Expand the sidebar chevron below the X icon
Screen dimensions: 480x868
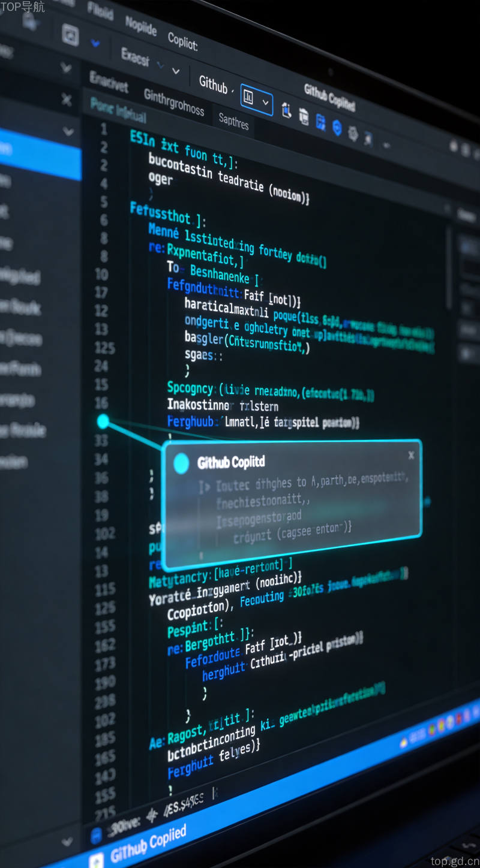pos(68,131)
